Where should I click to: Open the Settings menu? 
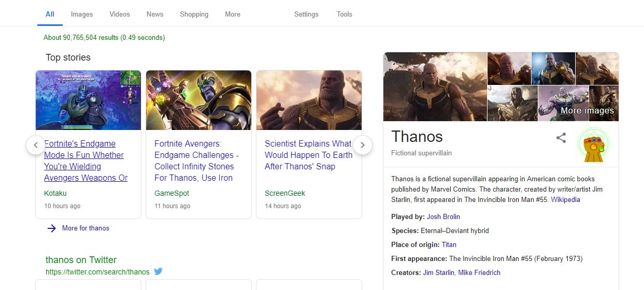tap(306, 15)
